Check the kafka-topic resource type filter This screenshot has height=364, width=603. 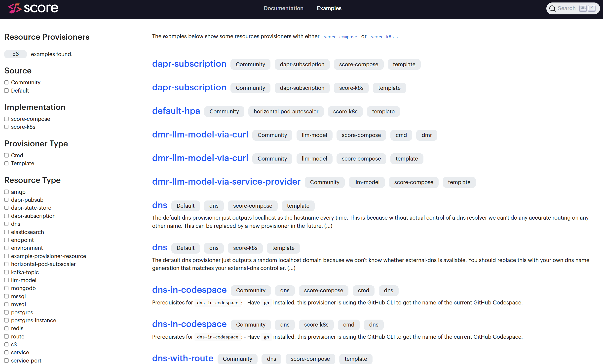point(6,272)
